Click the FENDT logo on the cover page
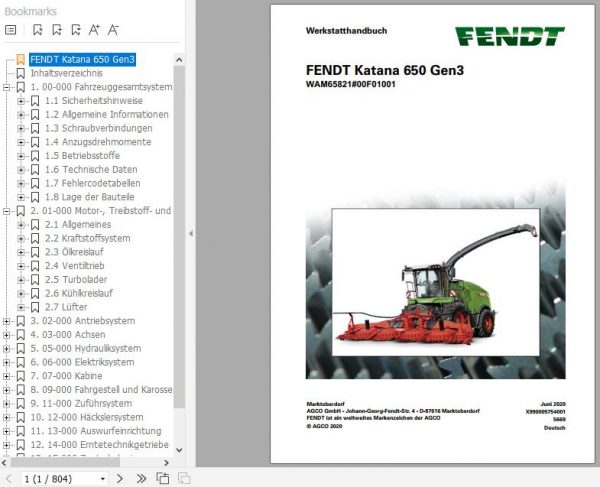Viewport: 600px width, 487px height. [x=510, y=36]
